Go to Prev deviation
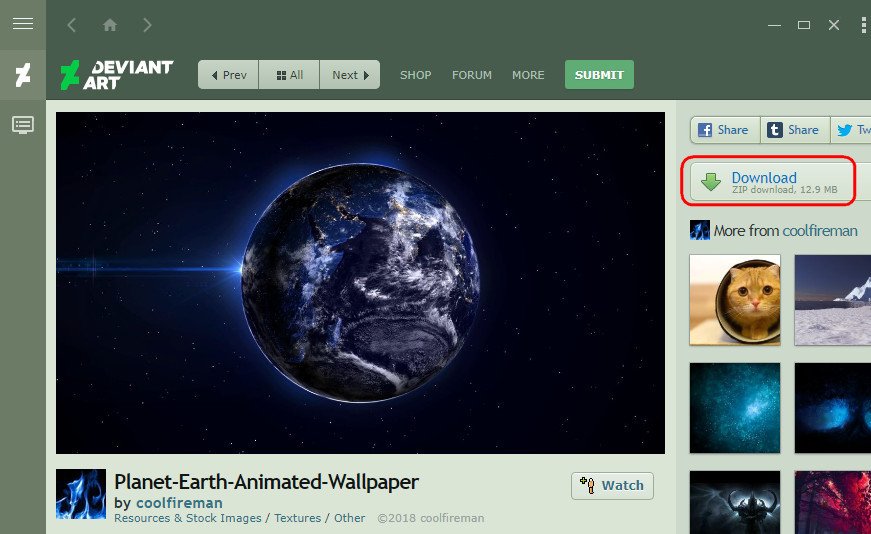The height and width of the screenshot is (534, 871). pos(228,74)
